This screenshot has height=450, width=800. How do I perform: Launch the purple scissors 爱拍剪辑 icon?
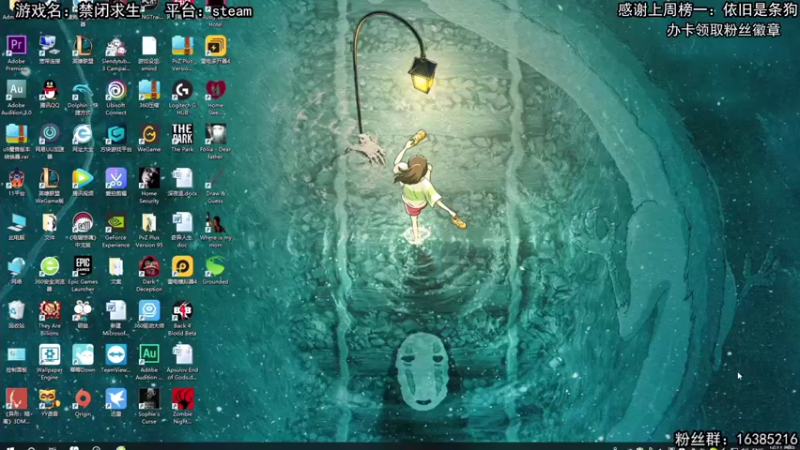[116, 178]
